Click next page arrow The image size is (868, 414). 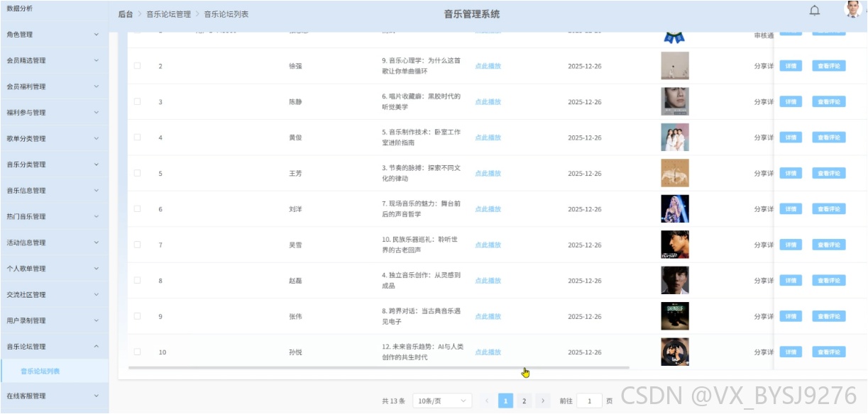tap(543, 401)
